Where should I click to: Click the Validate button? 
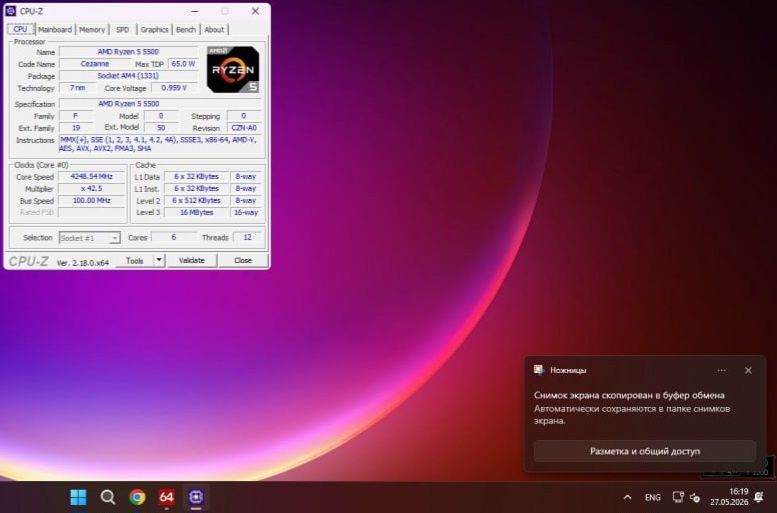191,261
